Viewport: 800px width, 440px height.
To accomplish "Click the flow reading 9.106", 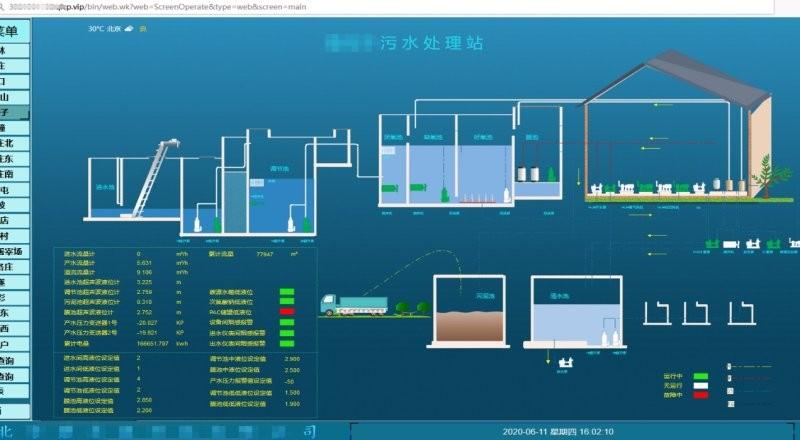I will tap(144, 273).
